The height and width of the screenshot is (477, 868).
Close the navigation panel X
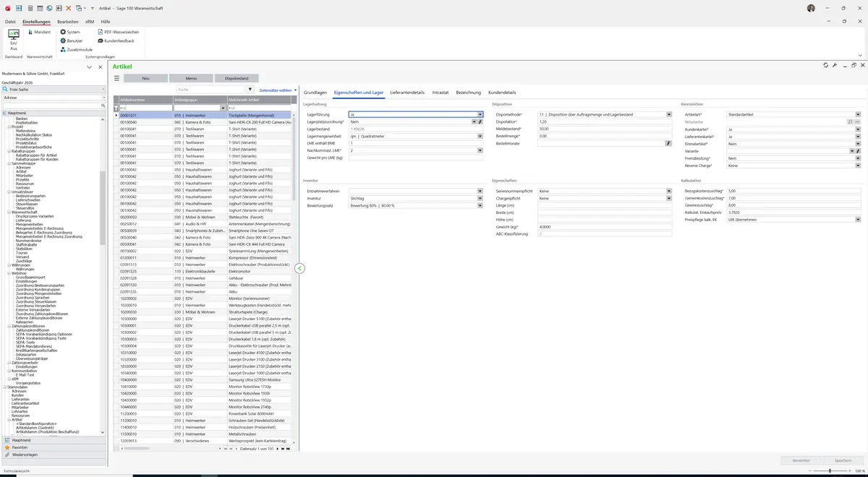[x=100, y=66]
